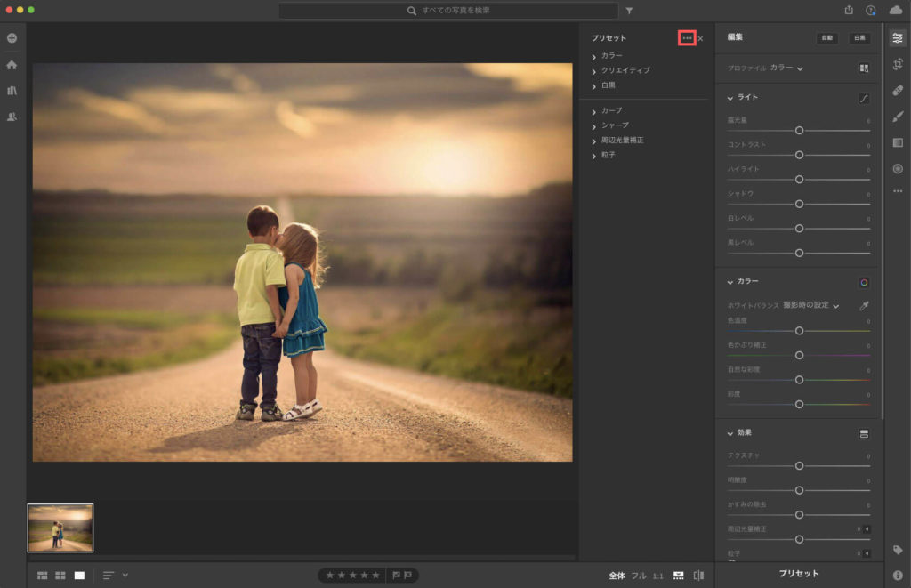This screenshot has width=911, height=588.
Task: Open the Keywords tag icon
Action: (898, 551)
